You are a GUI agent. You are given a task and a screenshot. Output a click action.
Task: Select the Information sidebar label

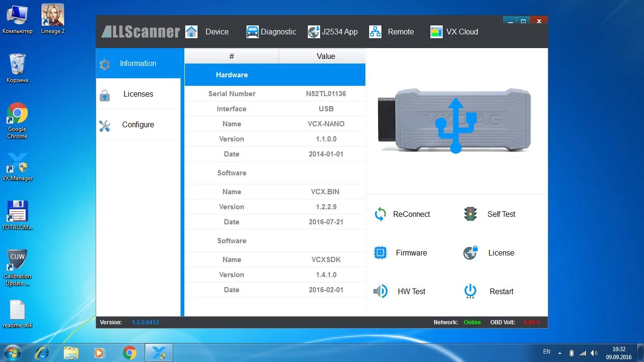click(138, 63)
